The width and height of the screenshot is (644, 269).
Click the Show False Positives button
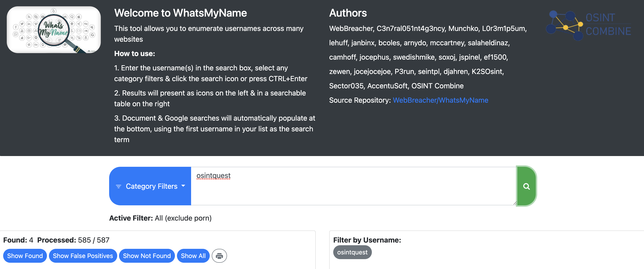coord(83,256)
